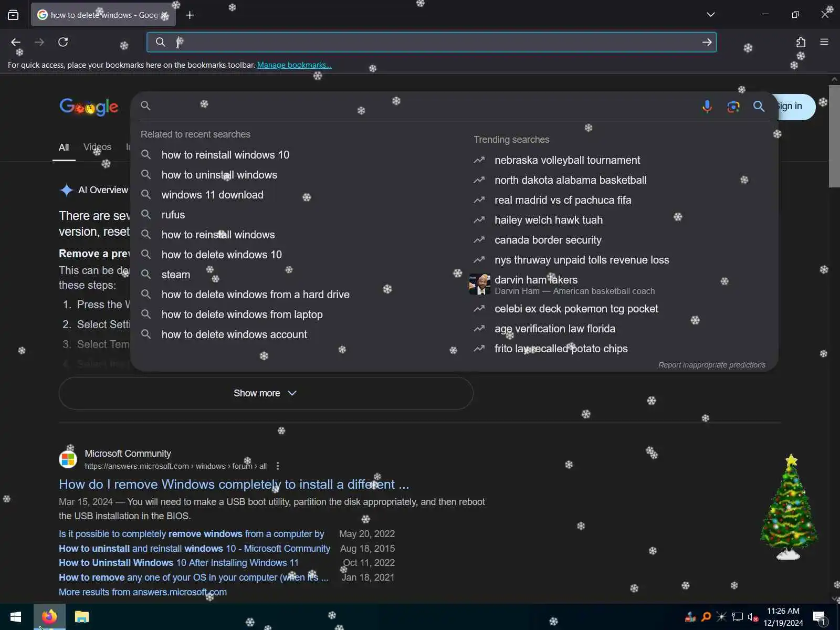840x630 pixels.
Task: Expand the list all tabs dropdown
Action: [710, 15]
